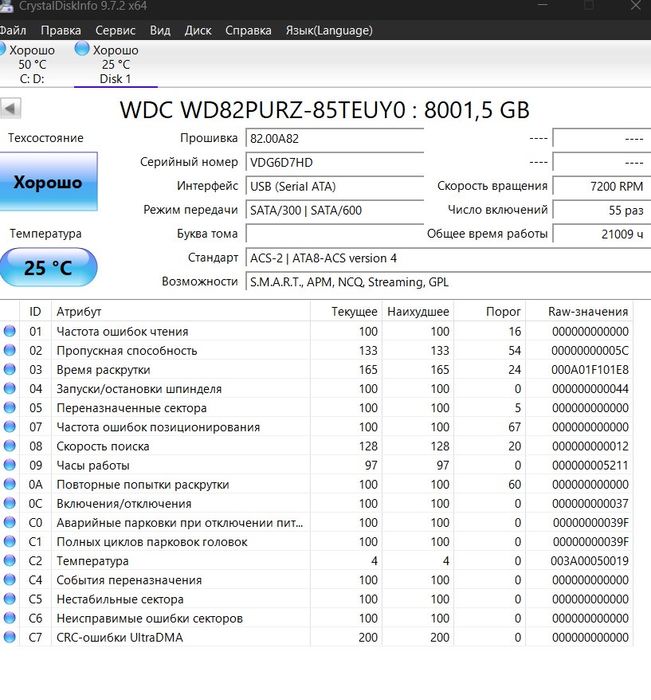651x700 pixels.
Task: Select the Пропускная способность row text
Action: pos(127,350)
